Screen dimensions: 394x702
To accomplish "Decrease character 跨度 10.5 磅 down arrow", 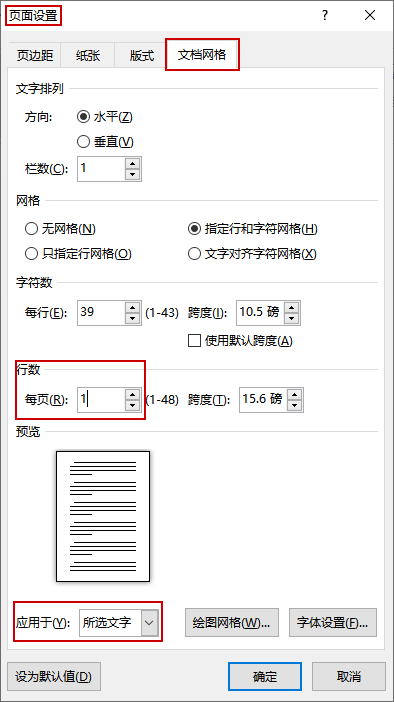I will [291, 319].
